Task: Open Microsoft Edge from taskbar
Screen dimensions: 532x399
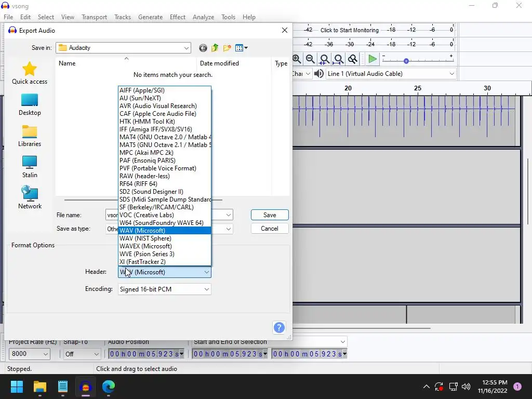Action: click(x=109, y=387)
